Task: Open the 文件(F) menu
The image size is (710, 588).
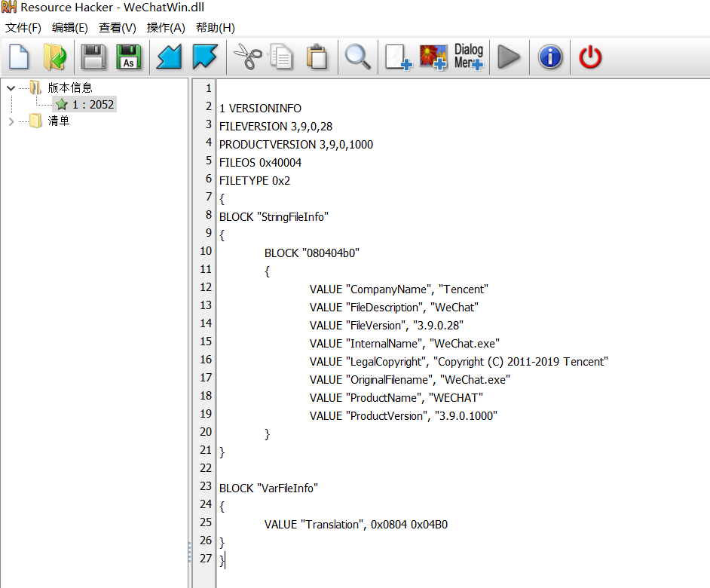Action: click(x=23, y=28)
